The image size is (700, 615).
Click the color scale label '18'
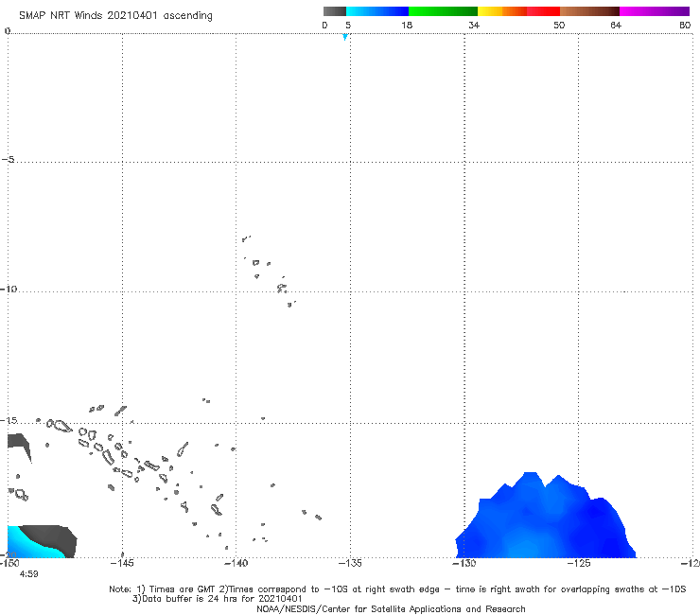[x=407, y=25]
